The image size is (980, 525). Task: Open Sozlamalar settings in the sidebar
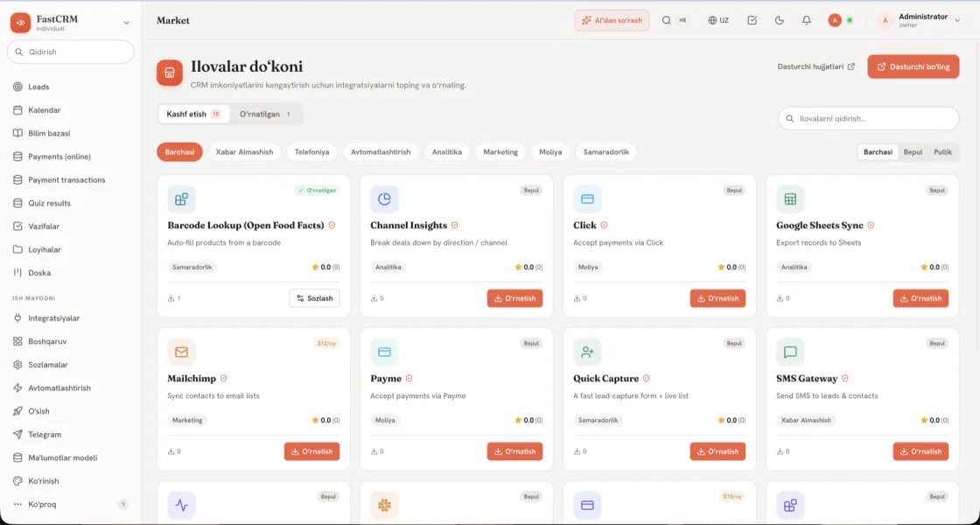pos(71,364)
